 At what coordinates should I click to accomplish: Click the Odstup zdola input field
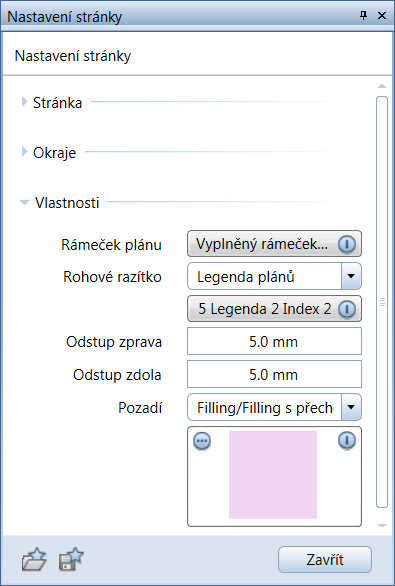click(274, 374)
